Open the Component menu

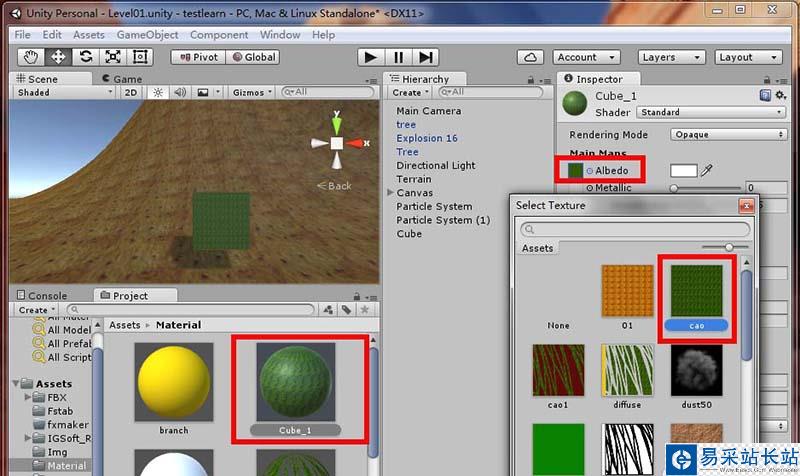219,35
